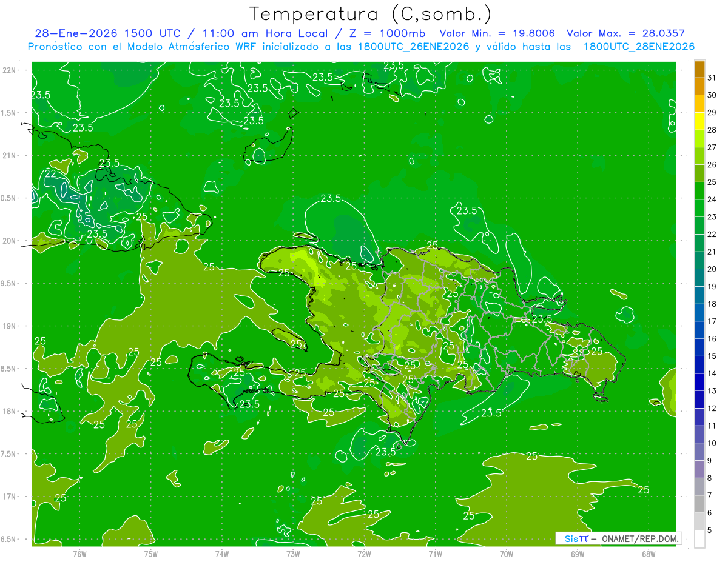Click the yellow swatch between legend values 28 and 29
Viewport: 728px width, 562px height.
(699, 122)
